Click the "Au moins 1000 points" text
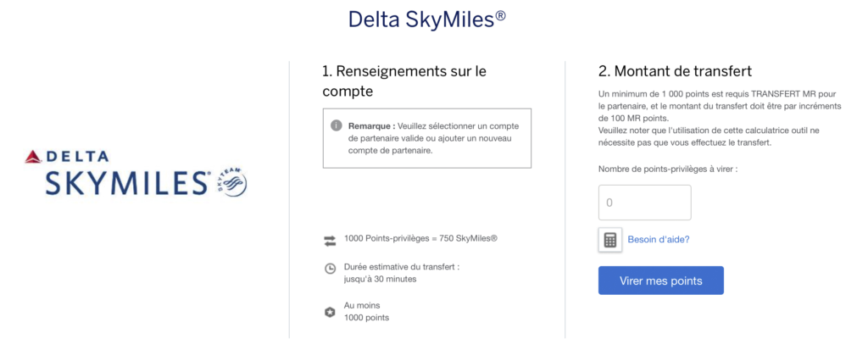Image resolution: width=868 pixels, height=339 pixels. point(366,311)
